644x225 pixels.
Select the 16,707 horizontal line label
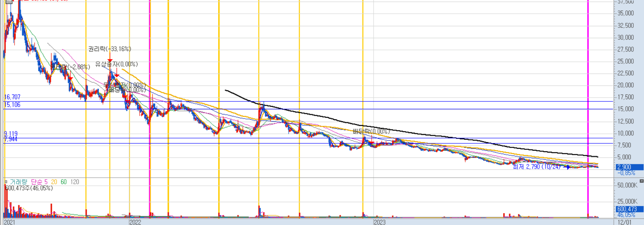point(12,97)
